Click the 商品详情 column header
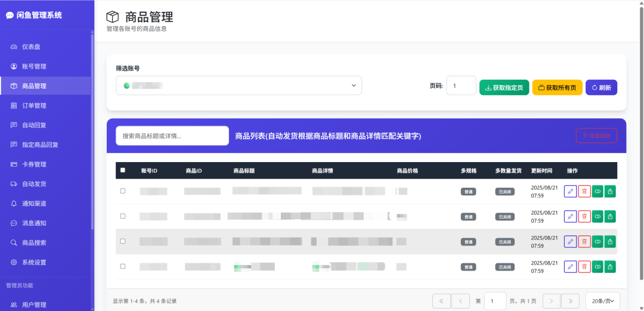The height and width of the screenshot is (311, 644). tap(323, 170)
